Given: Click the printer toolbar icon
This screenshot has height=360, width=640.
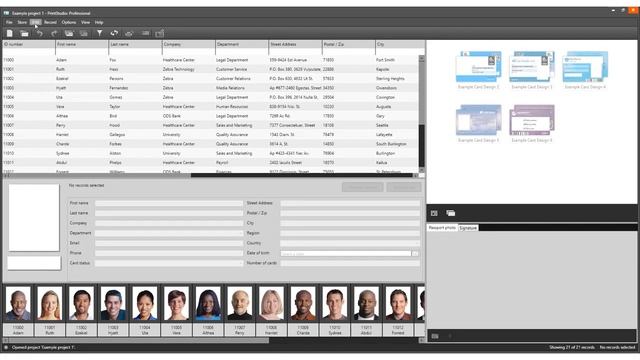Looking at the screenshot, I should pyautogui.click(x=129, y=33).
